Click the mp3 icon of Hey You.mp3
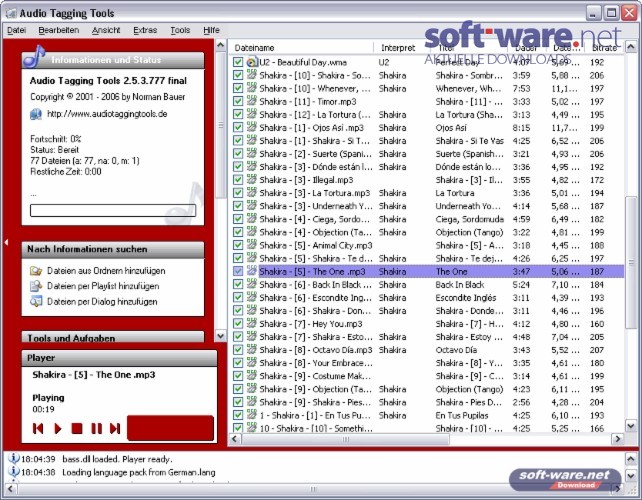This screenshot has width=642, height=500. pyautogui.click(x=252, y=324)
